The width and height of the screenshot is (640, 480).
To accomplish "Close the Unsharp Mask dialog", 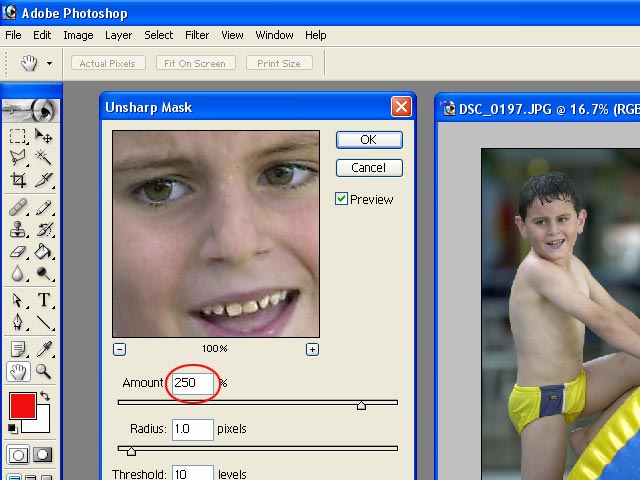I will [401, 107].
